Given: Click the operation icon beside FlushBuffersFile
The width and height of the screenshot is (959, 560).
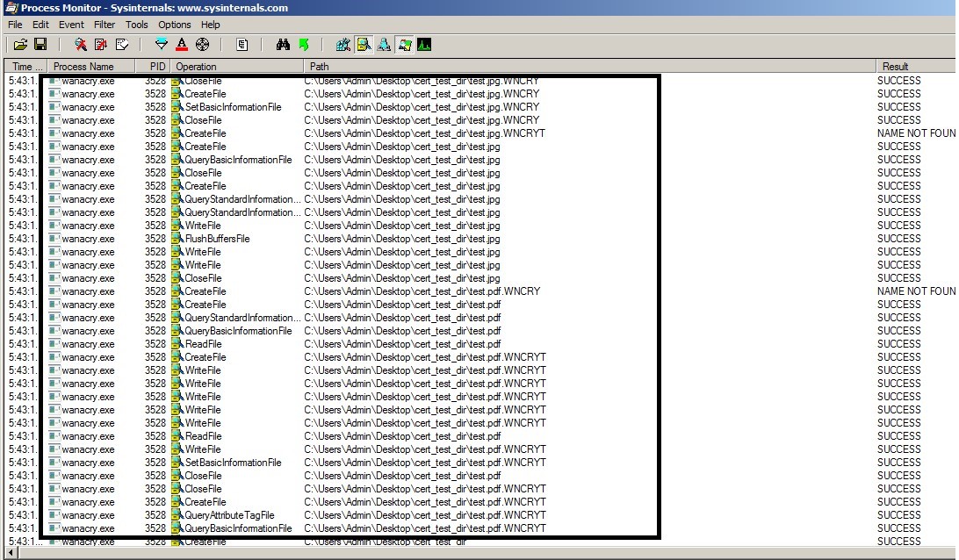Looking at the screenshot, I should [177, 239].
